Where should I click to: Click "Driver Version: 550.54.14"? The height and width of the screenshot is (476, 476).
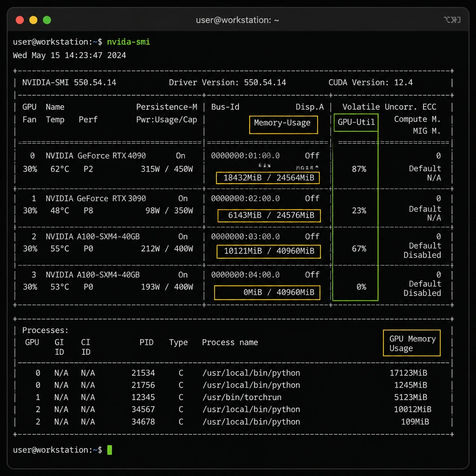[x=227, y=82]
